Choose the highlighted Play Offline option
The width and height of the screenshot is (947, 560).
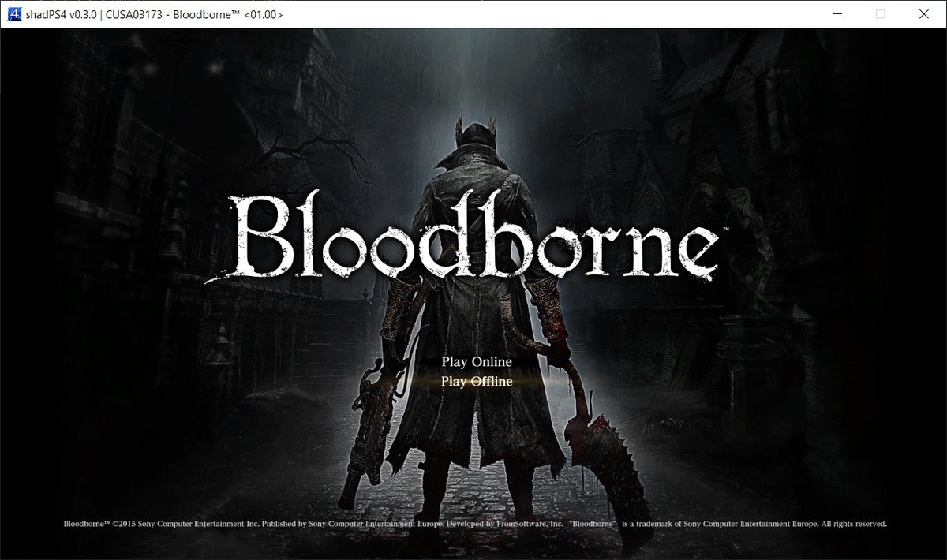tap(477, 382)
